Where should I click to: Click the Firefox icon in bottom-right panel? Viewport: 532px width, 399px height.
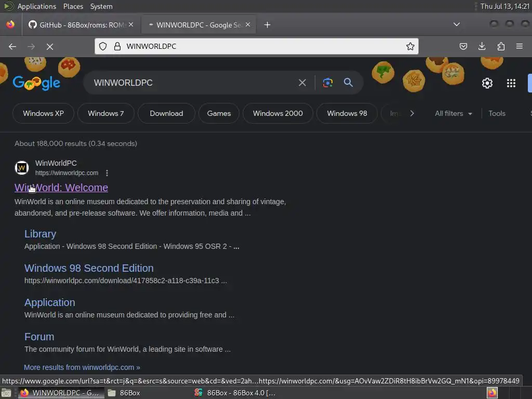click(492, 393)
